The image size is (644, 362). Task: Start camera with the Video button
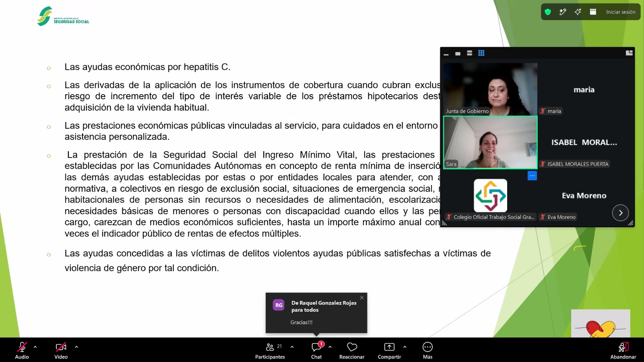click(61, 350)
